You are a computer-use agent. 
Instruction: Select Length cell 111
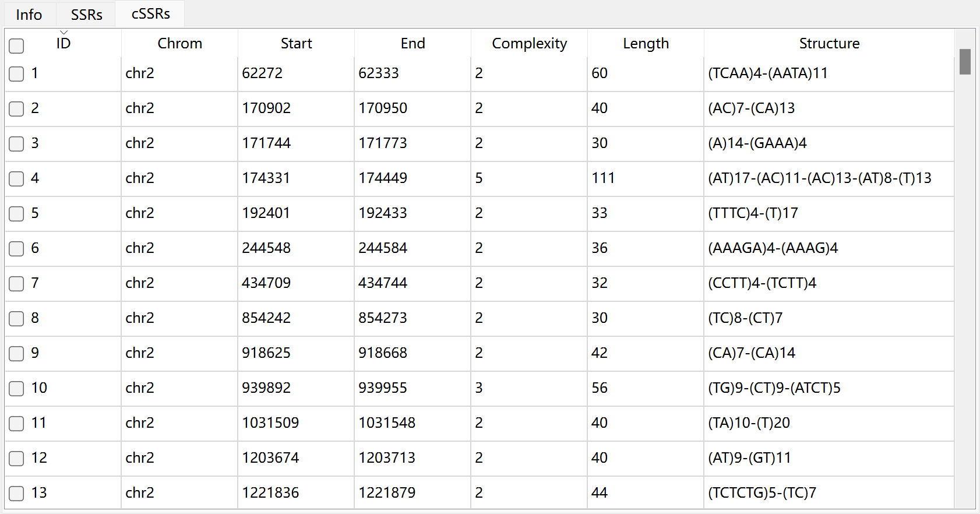(646, 178)
